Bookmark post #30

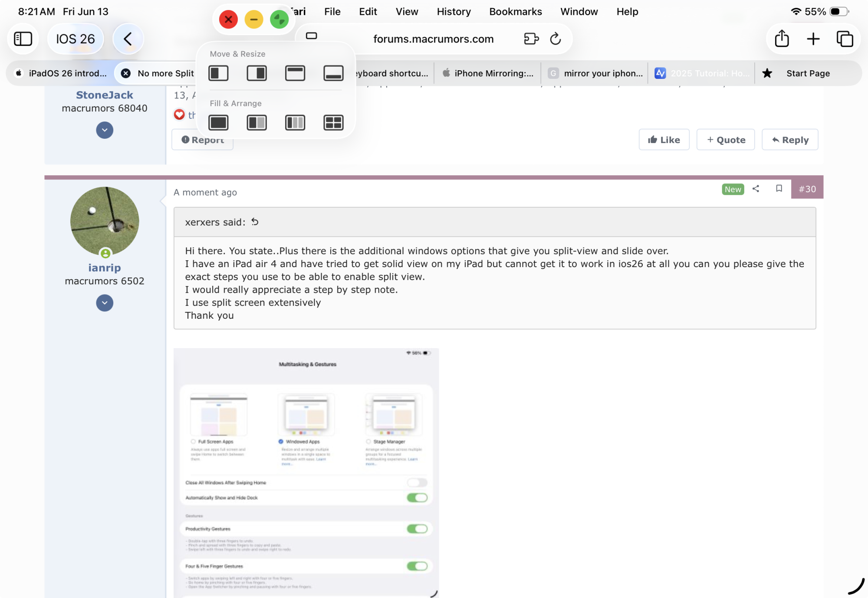click(x=779, y=189)
